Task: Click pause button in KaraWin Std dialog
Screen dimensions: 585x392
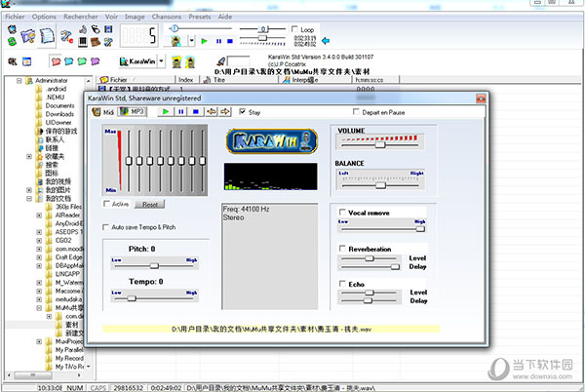Action: [181, 111]
